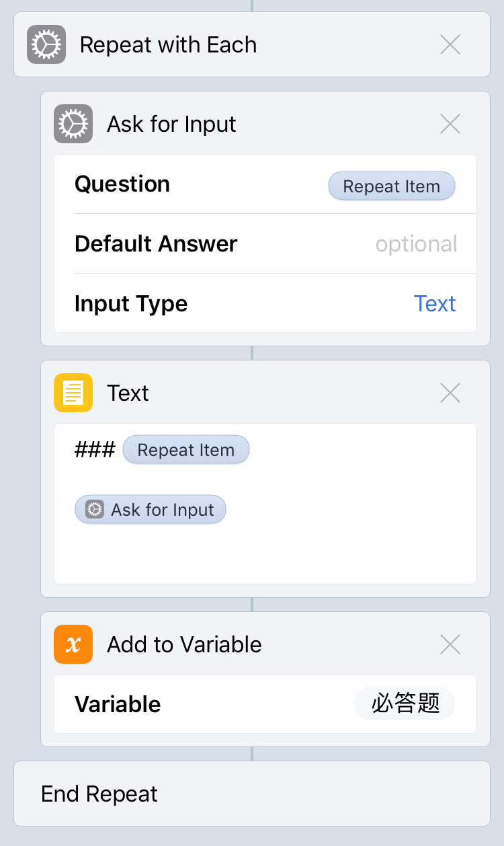Tap the Question row label

point(122,184)
